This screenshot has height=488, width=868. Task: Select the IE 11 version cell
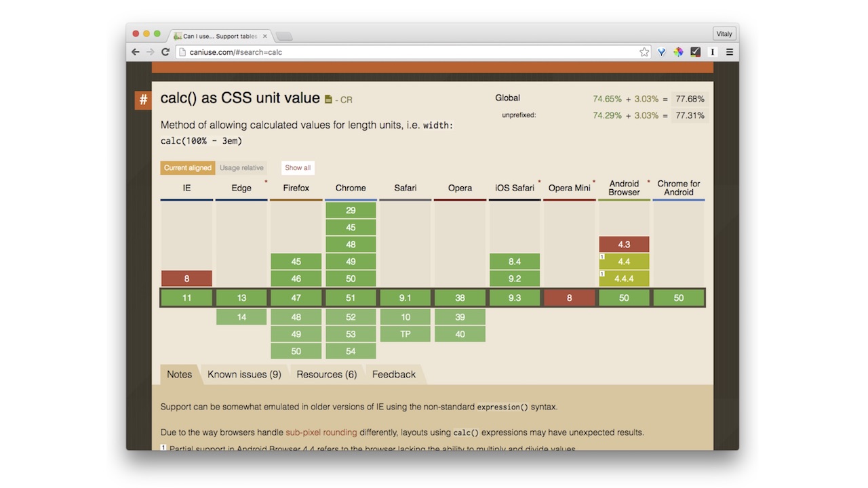pyautogui.click(x=186, y=298)
